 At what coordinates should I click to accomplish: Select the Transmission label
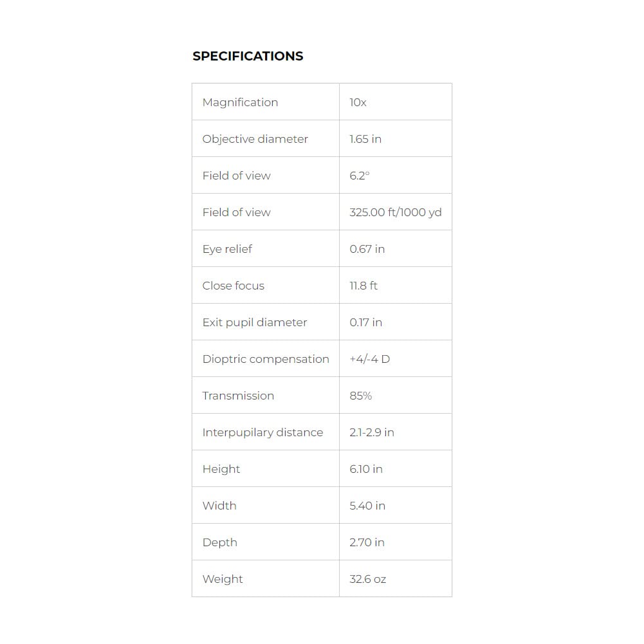coord(238,396)
